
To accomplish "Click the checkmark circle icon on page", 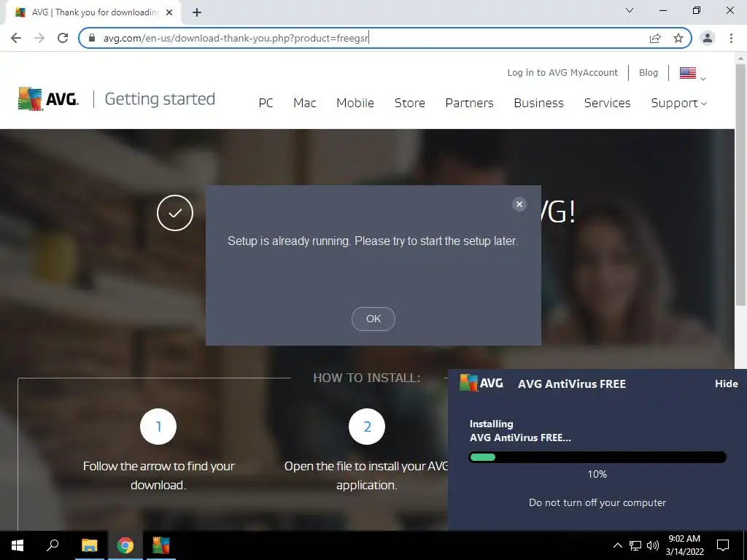I will point(175,213).
